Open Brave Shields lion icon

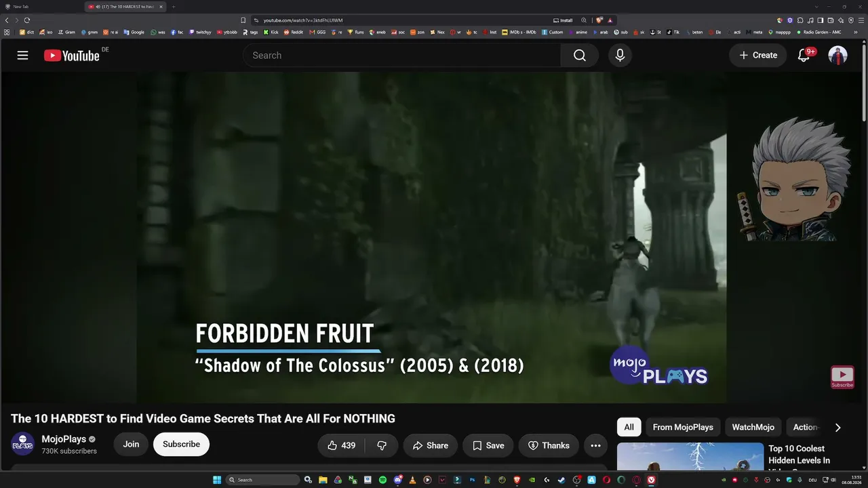599,20
